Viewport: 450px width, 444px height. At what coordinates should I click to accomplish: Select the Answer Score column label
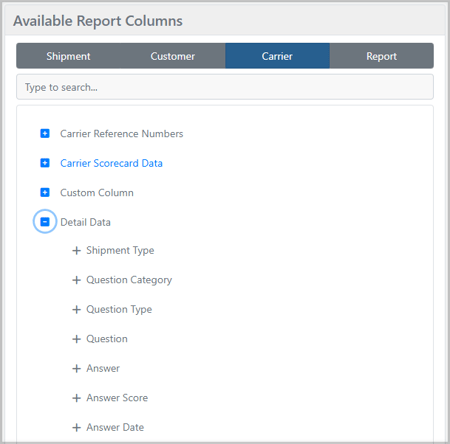(x=117, y=398)
